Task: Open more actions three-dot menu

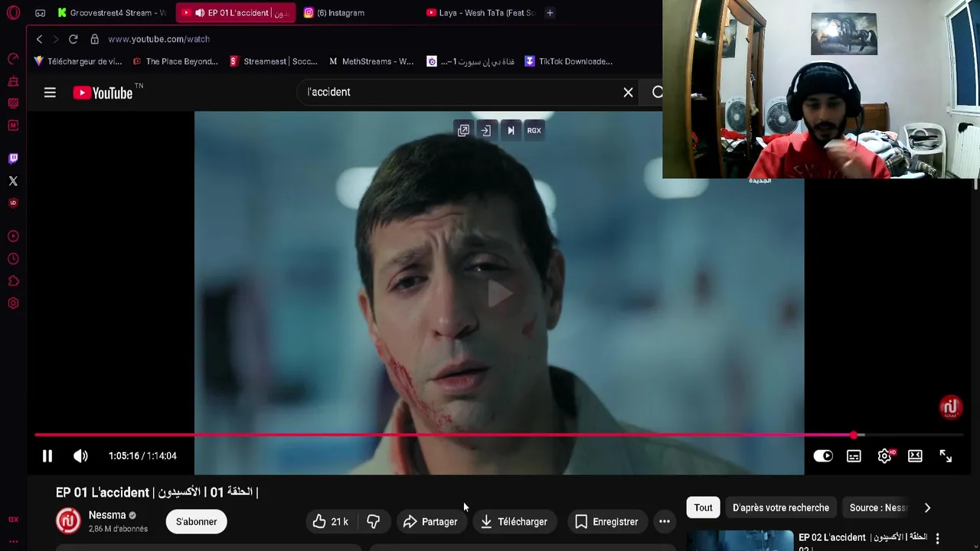Action: tap(665, 522)
